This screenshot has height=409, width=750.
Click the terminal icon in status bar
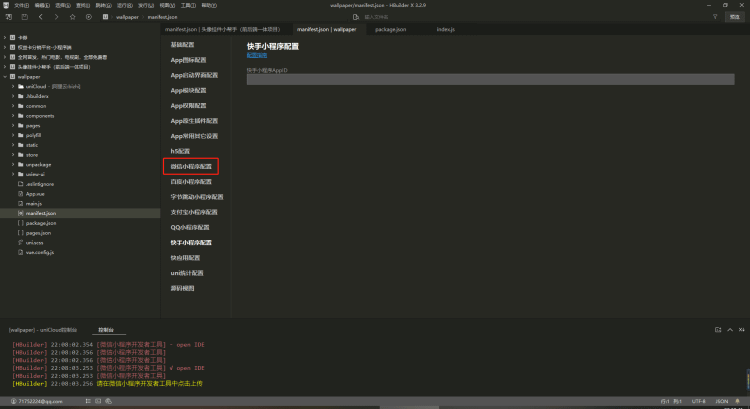pos(98,401)
